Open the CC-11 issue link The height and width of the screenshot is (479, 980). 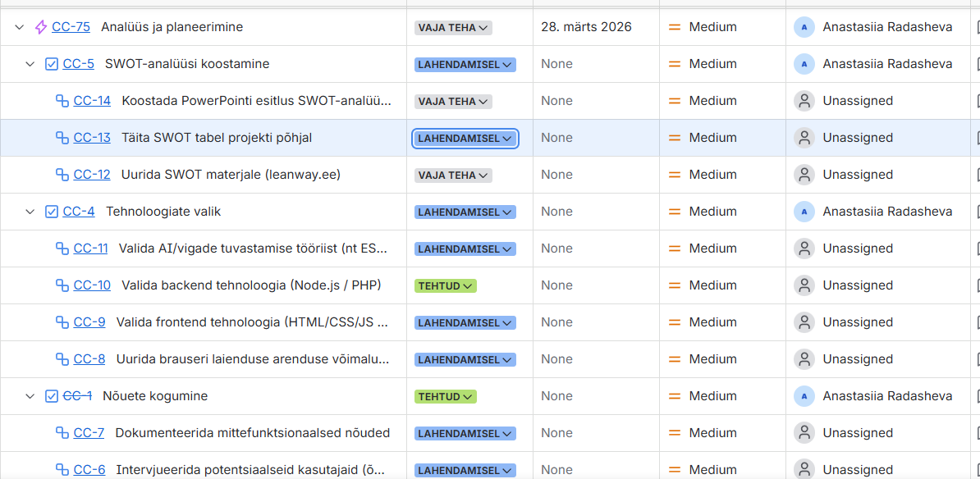click(90, 249)
